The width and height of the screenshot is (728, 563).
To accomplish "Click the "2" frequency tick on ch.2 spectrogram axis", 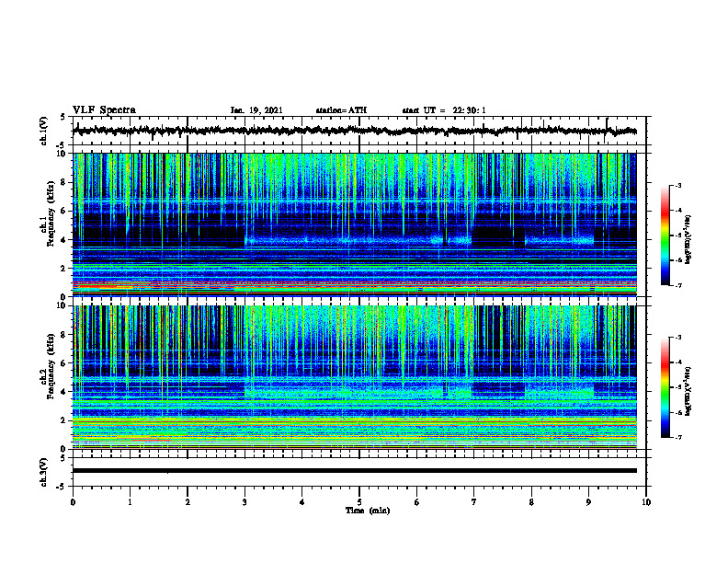I will pyautogui.click(x=64, y=420).
